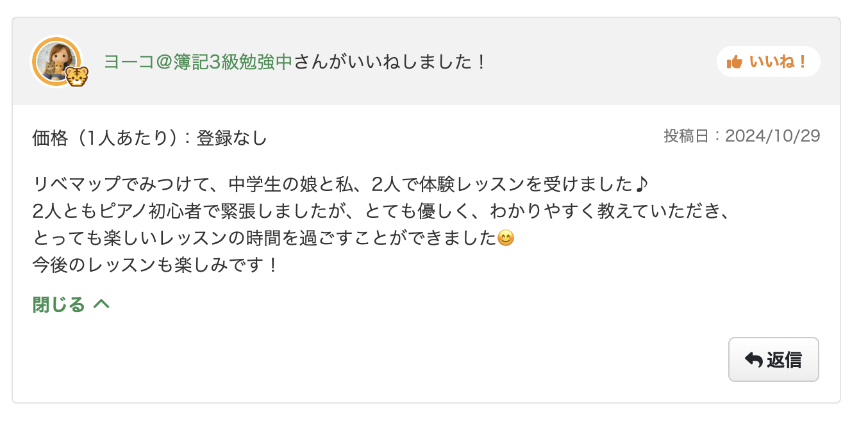Click the tiger badge on the avatar
This screenshot has width=868, height=428.
pyautogui.click(x=76, y=78)
